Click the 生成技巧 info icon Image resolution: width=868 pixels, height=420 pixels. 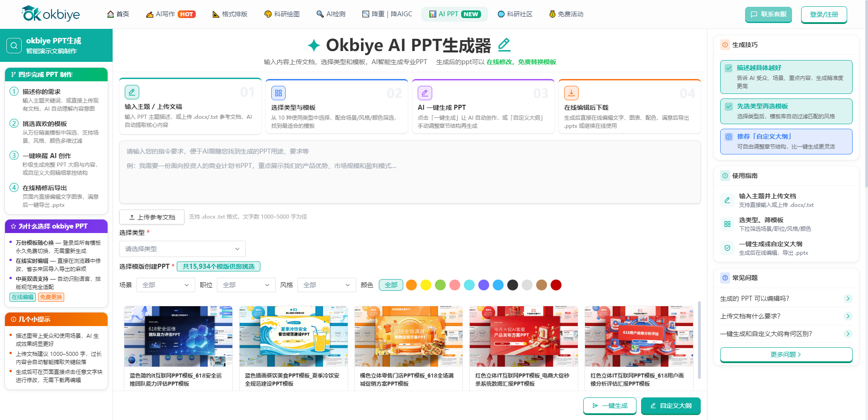[725, 45]
